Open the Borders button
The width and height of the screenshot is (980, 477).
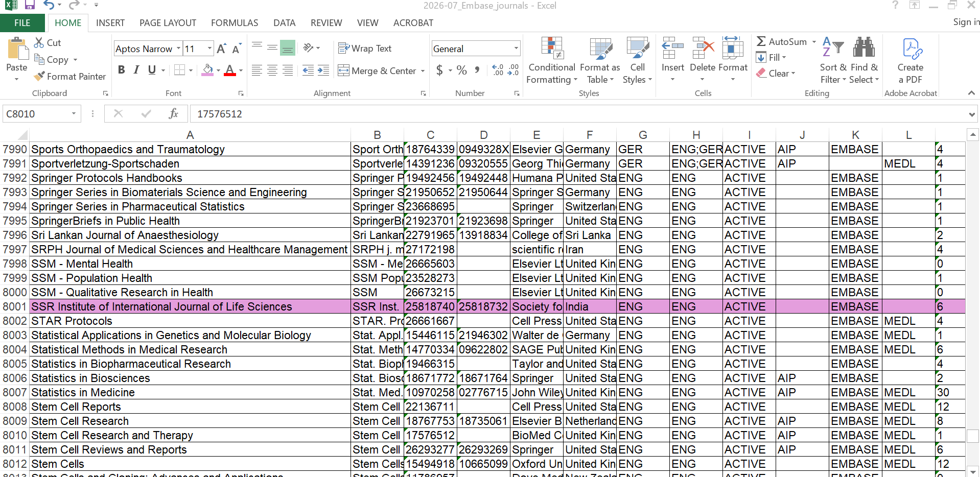179,70
